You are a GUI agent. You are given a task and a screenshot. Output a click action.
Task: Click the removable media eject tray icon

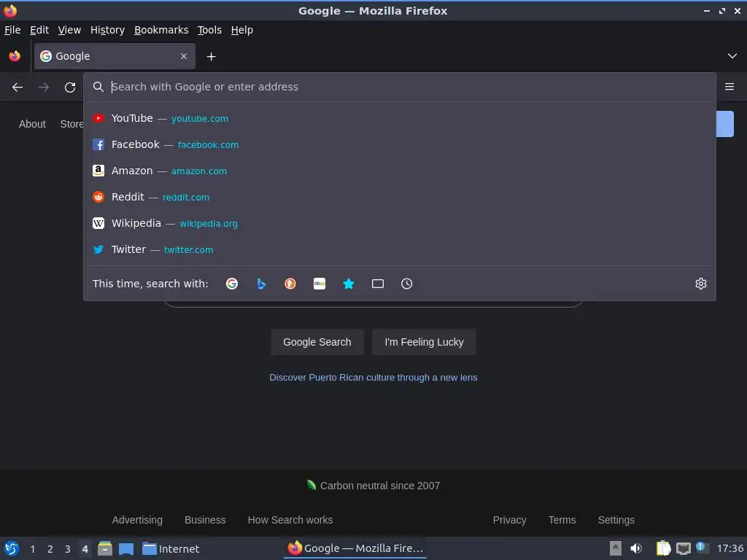pos(616,548)
